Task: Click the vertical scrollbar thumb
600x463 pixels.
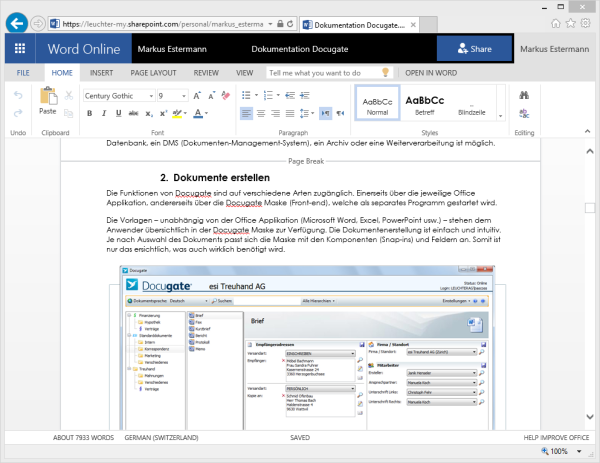Action: 590,208
